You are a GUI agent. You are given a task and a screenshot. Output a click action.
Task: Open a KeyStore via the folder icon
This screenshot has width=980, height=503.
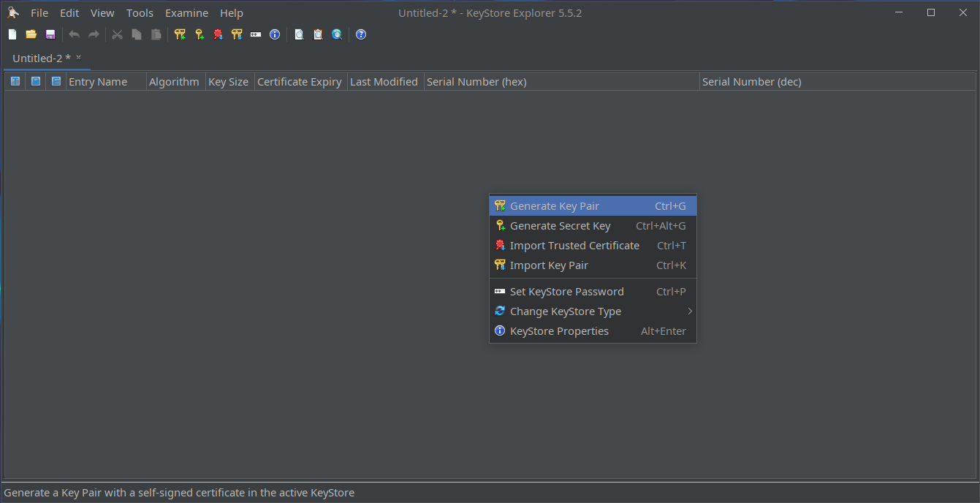point(31,34)
